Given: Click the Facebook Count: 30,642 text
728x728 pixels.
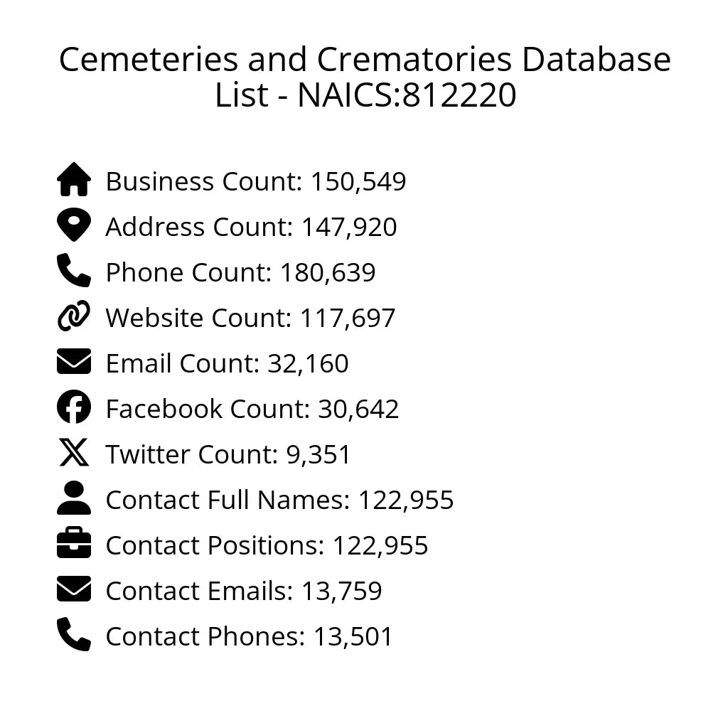Looking at the screenshot, I should (x=252, y=409).
